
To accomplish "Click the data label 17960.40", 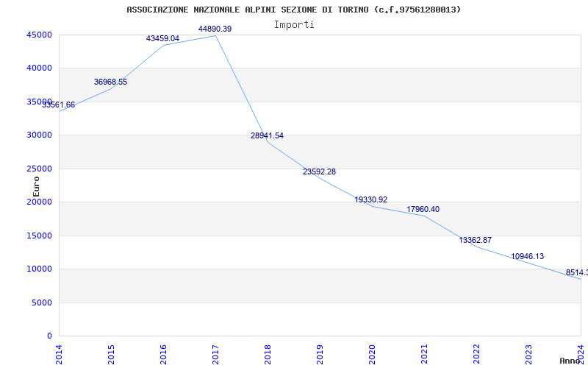I will coord(423,209).
